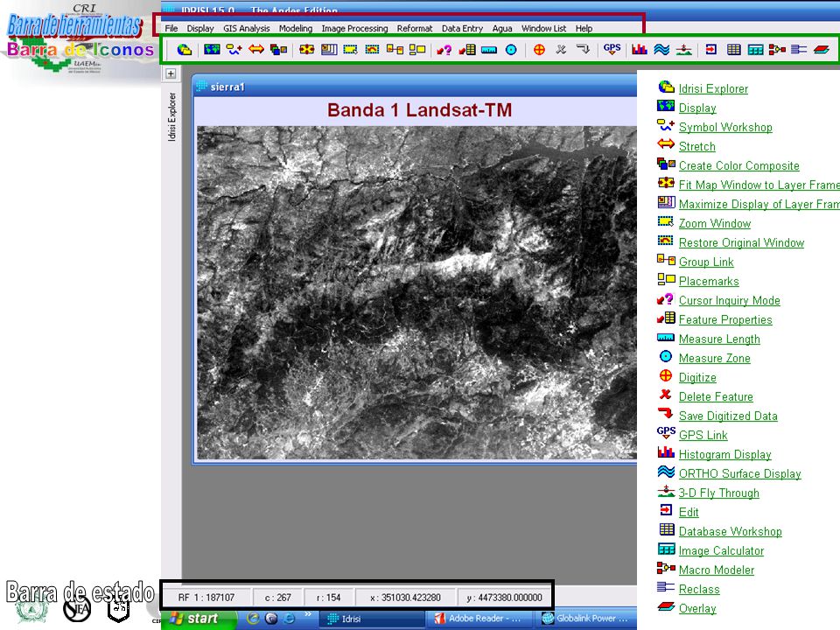Click the sierra1 map window title bar
The height and width of the screenshot is (630, 840).
tap(415, 87)
